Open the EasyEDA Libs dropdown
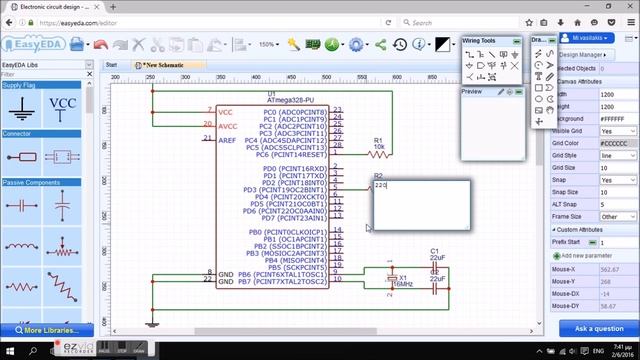640x360 pixels. tap(89, 65)
